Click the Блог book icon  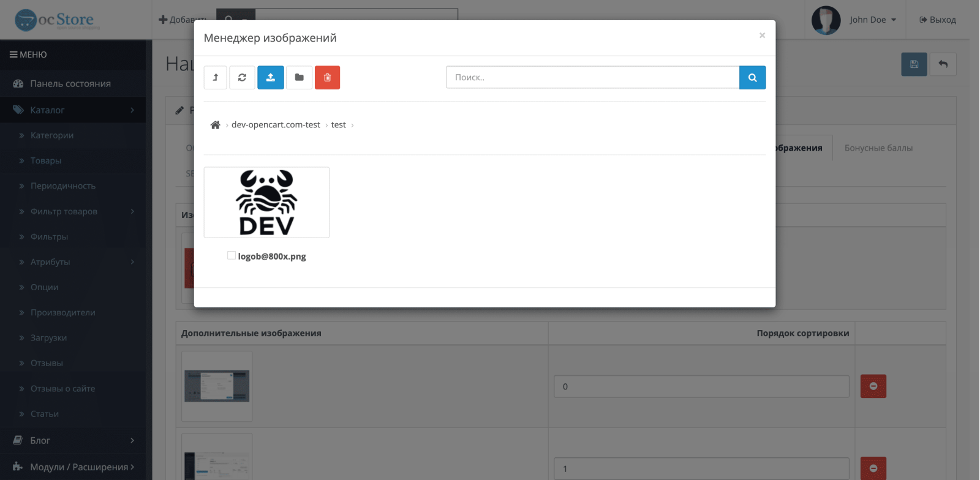[x=18, y=440]
